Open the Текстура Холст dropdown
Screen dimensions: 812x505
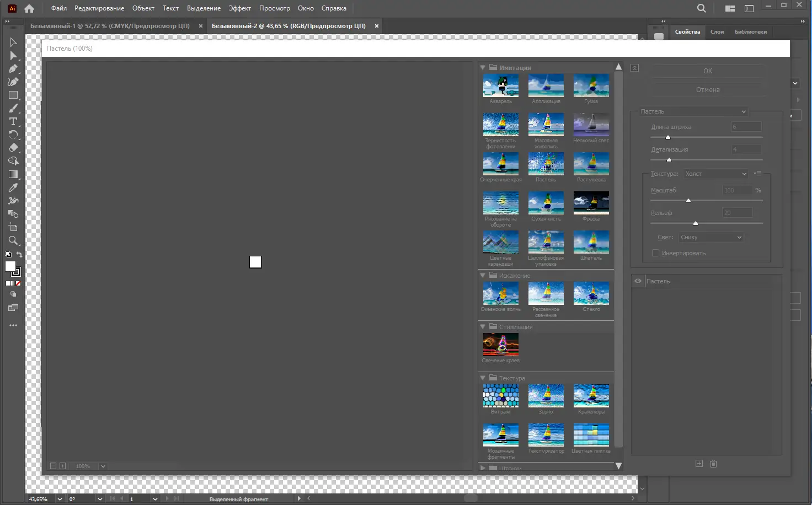(716, 174)
